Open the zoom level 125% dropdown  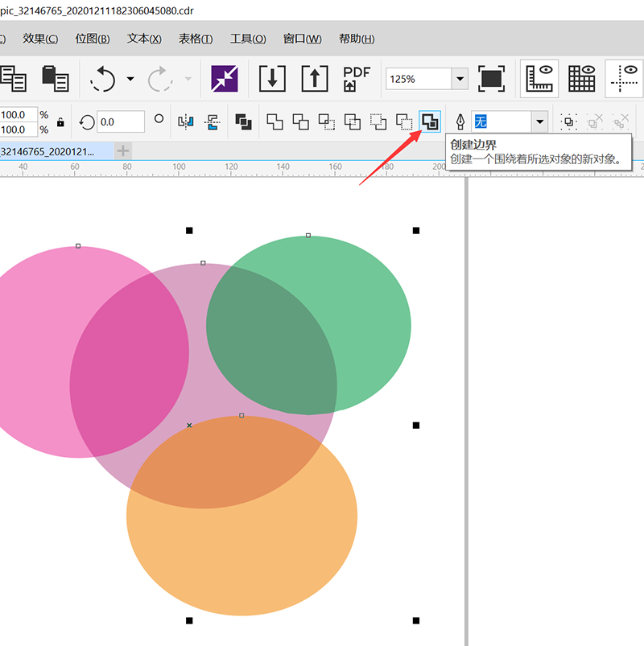460,79
